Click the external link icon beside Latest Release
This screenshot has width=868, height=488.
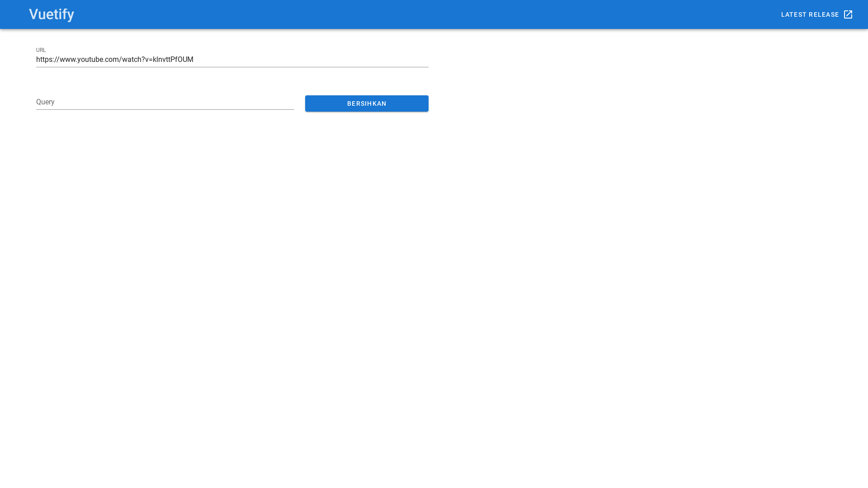coord(848,14)
